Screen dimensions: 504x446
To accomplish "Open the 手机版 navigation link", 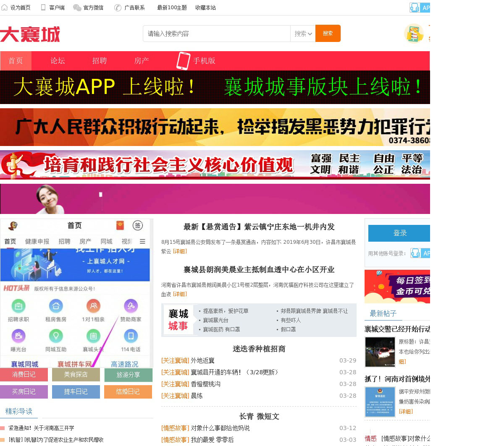I will [x=204, y=61].
